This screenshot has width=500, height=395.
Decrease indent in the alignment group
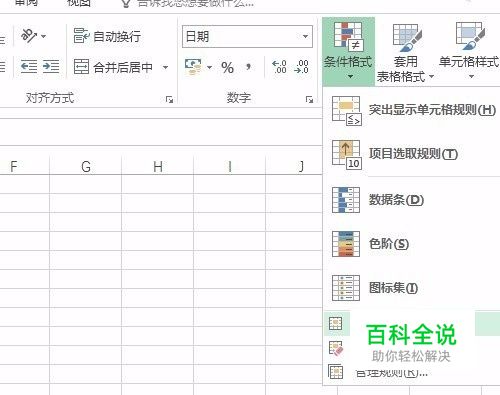[29, 67]
